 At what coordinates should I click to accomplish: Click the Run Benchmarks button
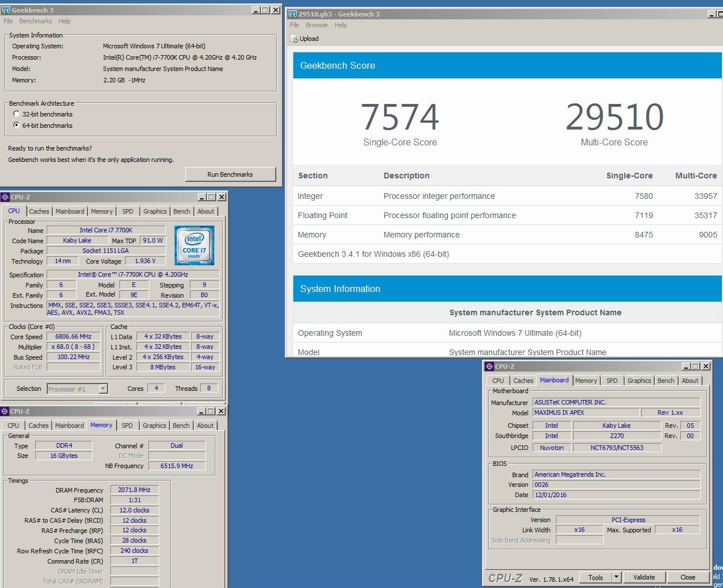pos(230,174)
